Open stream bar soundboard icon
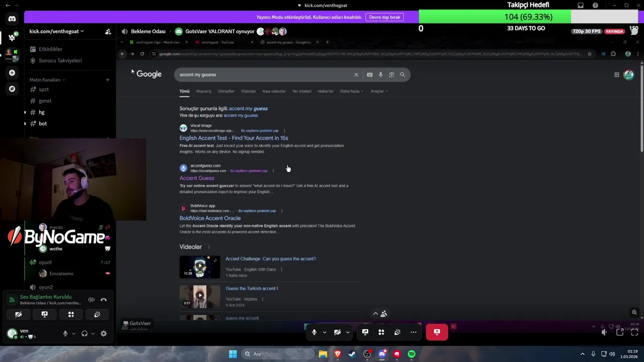 point(397,332)
